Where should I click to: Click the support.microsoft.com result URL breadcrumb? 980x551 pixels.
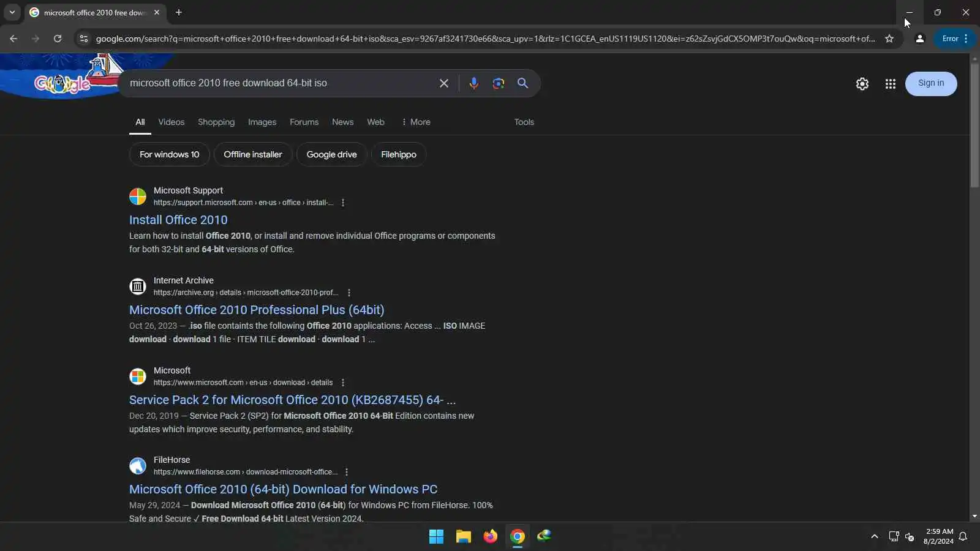(243, 203)
